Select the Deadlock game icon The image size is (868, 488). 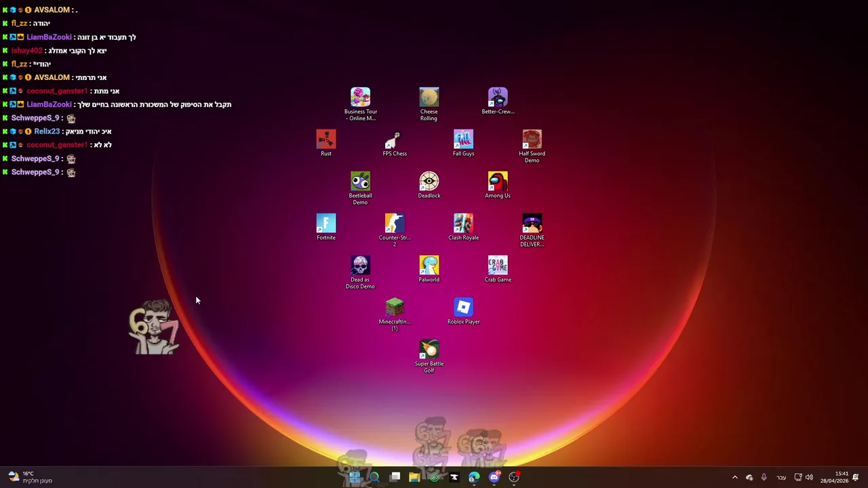pos(429,185)
